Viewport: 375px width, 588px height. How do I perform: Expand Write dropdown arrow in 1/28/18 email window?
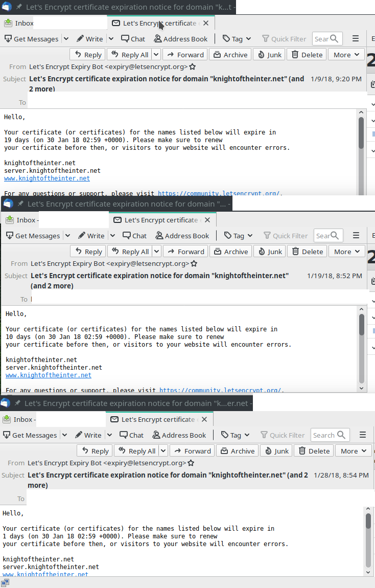[x=110, y=435]
